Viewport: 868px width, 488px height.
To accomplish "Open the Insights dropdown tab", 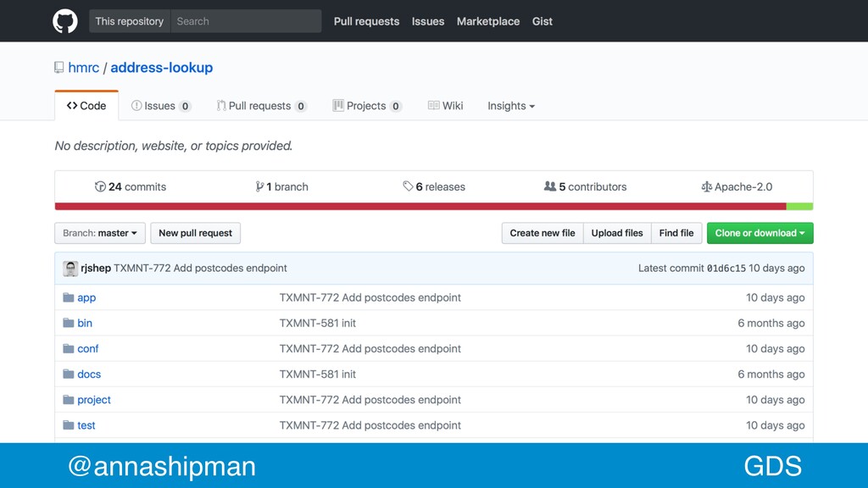I will coord(511,106).
